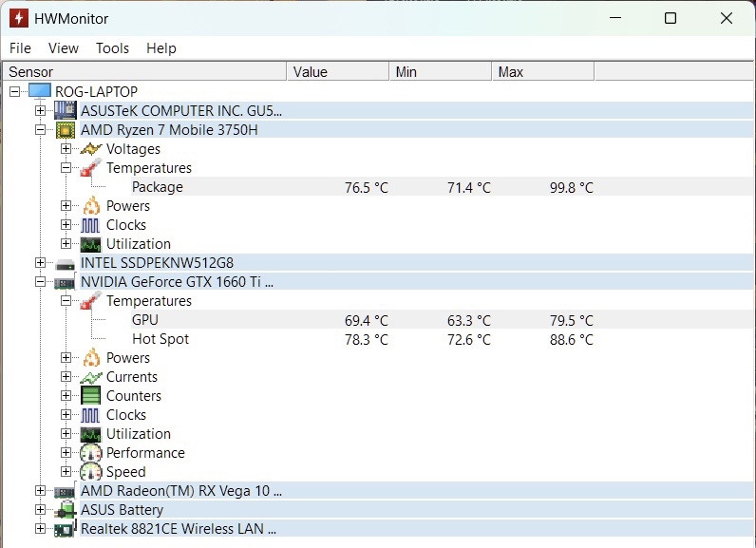This screenshot has height=548, width=756.
Task: Expand the ASUSTeK COMPUTER INC. node
Action: pyautogui.click(x=41, y=110)
